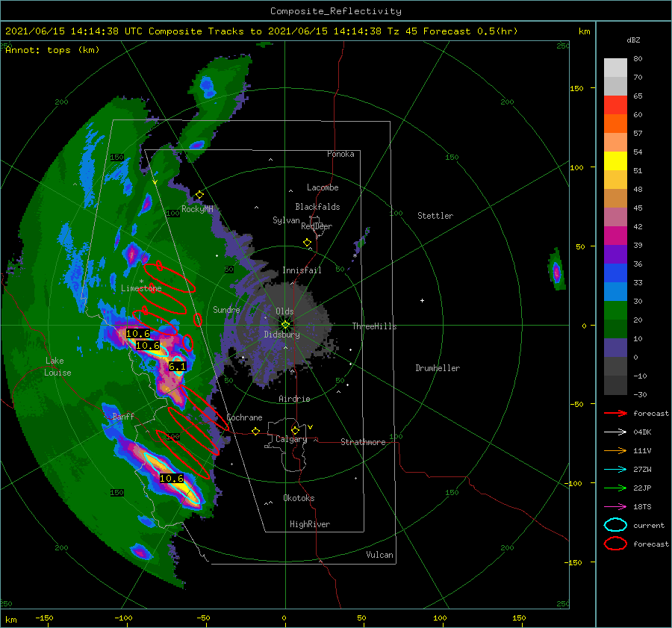Click the orange 111V arrow icon
This screenshot has width=672, height=628.
[x=615, y=450]
